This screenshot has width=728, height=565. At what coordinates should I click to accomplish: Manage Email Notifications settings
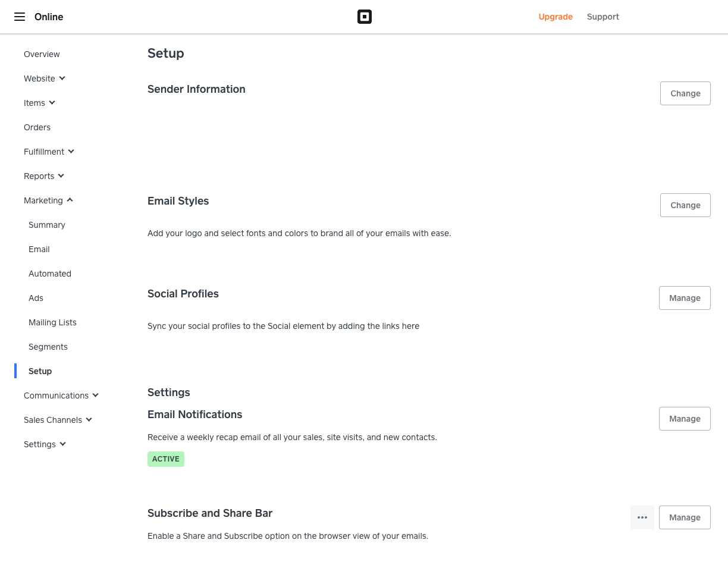(685, 419)
